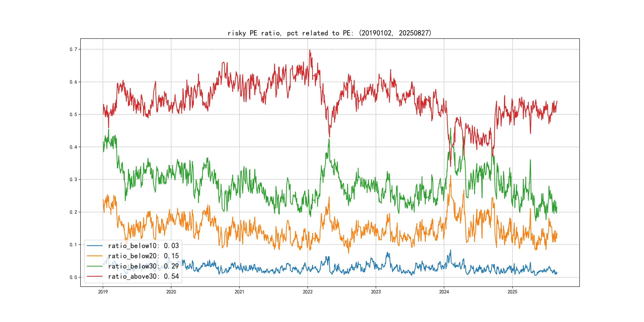Click the 2023 x-axis tick label

coord(376,292)
